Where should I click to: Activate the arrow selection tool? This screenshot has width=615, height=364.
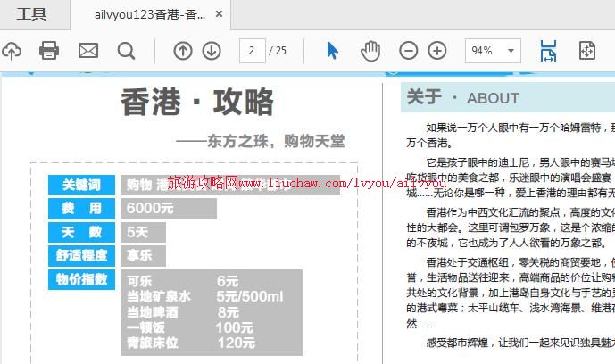[x=333, y=51]
